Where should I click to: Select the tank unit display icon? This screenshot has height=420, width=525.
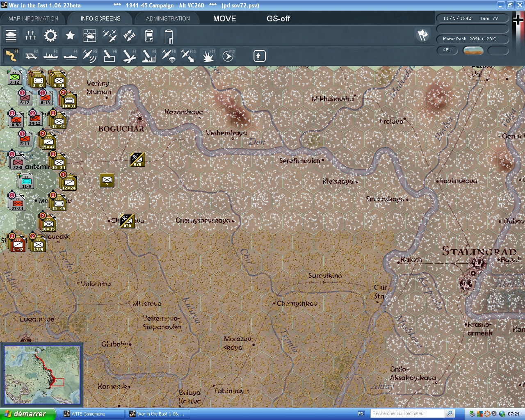pos(11,36)
